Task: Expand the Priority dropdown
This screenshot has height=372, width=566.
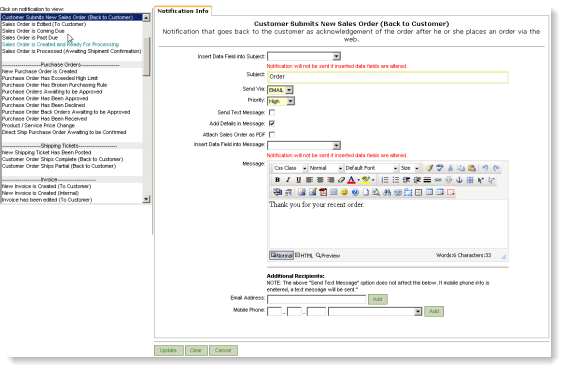Action: pos(281,101)
